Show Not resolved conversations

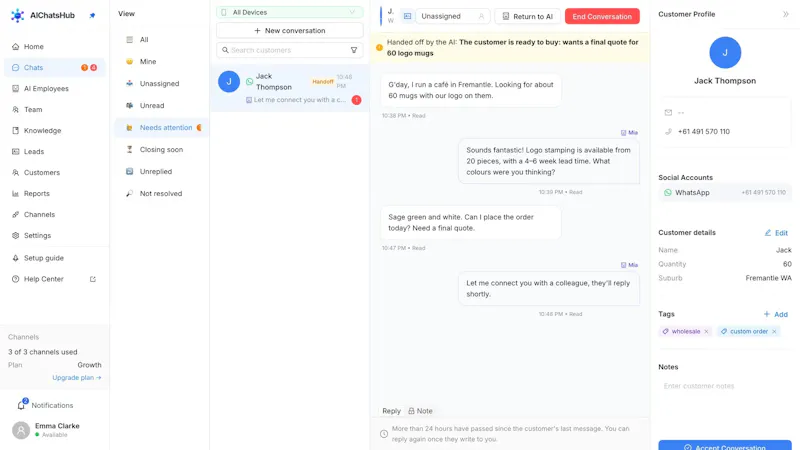pyautogui.click(x=161, y=193)
